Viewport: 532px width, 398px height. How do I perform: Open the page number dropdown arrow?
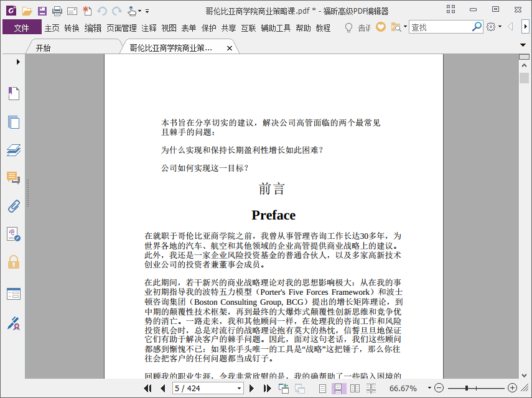(239, 388)
